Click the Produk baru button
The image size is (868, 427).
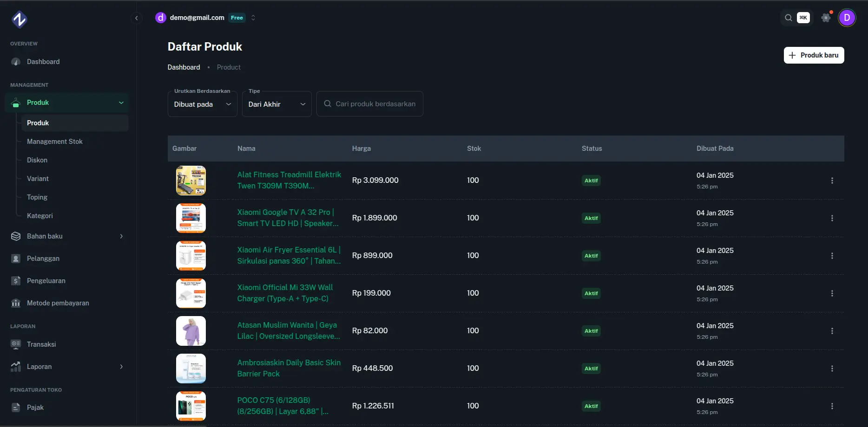[814, 55]
